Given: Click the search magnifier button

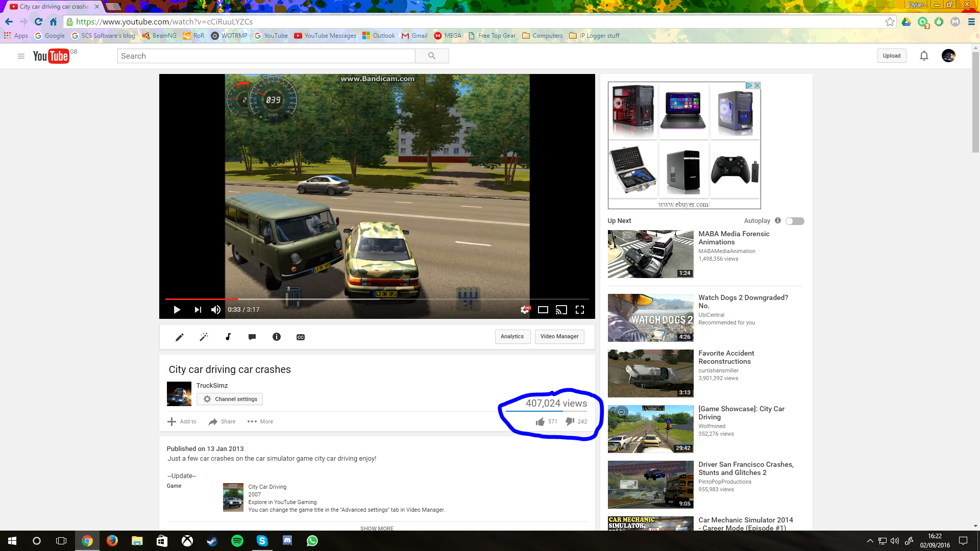Looking at the screenshot, I should click(x=432, y=56).
